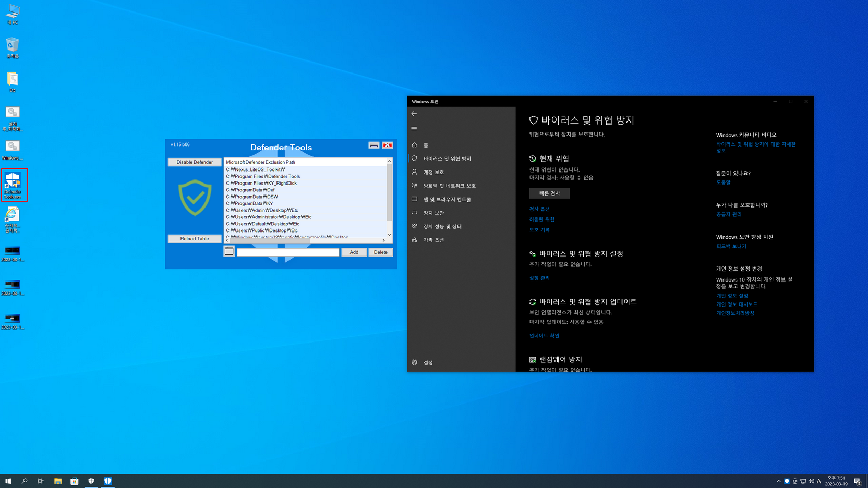Click up arrow of exclusion list scrollbar
Viewport: 868px width, 488px height.
pos(389,161)
